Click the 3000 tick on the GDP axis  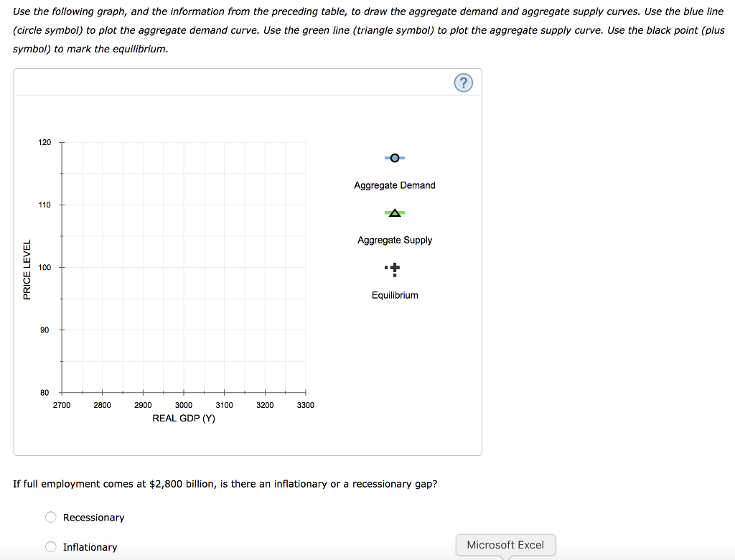tap(184, 393)
